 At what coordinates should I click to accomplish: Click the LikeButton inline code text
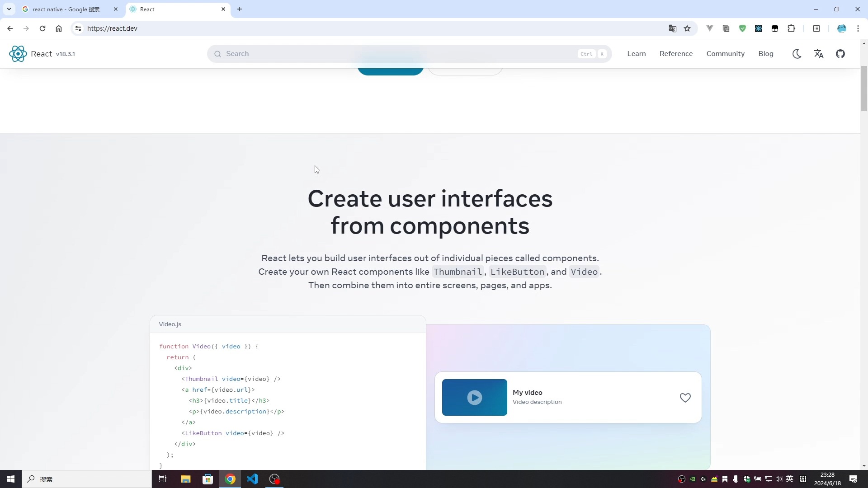click(517, 272)
